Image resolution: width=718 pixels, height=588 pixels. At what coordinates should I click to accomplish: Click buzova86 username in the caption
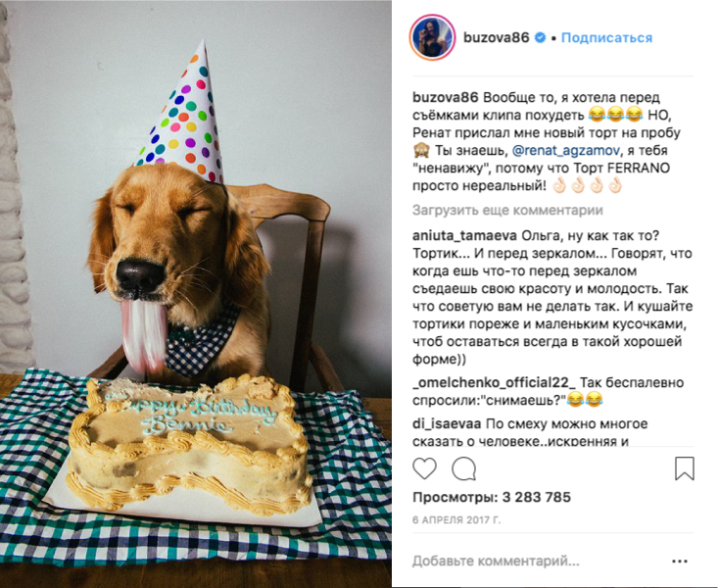pyautogui.click(x=446, y=98)
